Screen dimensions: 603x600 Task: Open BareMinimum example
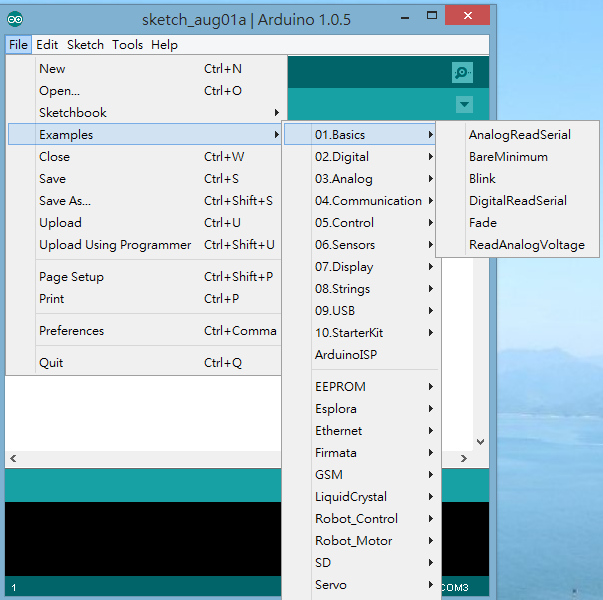(518, 157)
